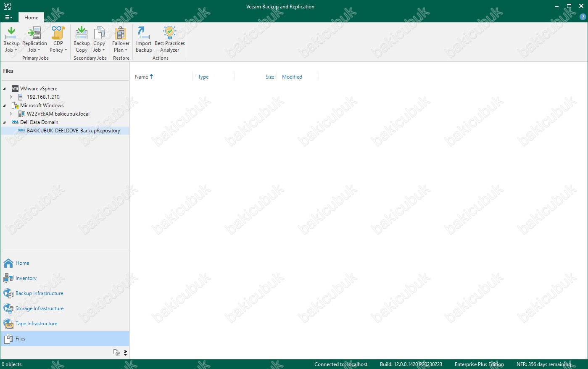
Task: Collapse the VMware vSphere tree node
Action: [5, 89]
